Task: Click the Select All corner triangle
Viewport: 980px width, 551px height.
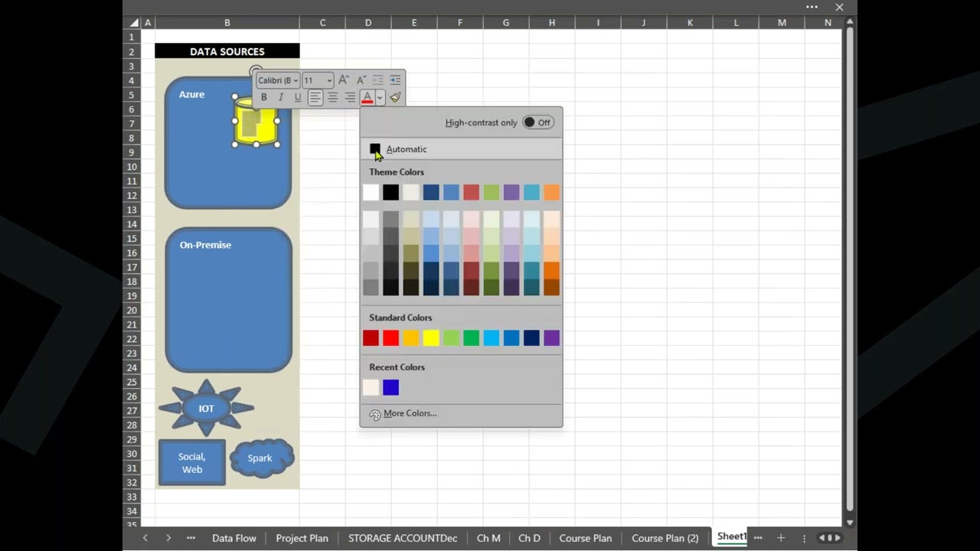Action: click(x=133, y=23)
